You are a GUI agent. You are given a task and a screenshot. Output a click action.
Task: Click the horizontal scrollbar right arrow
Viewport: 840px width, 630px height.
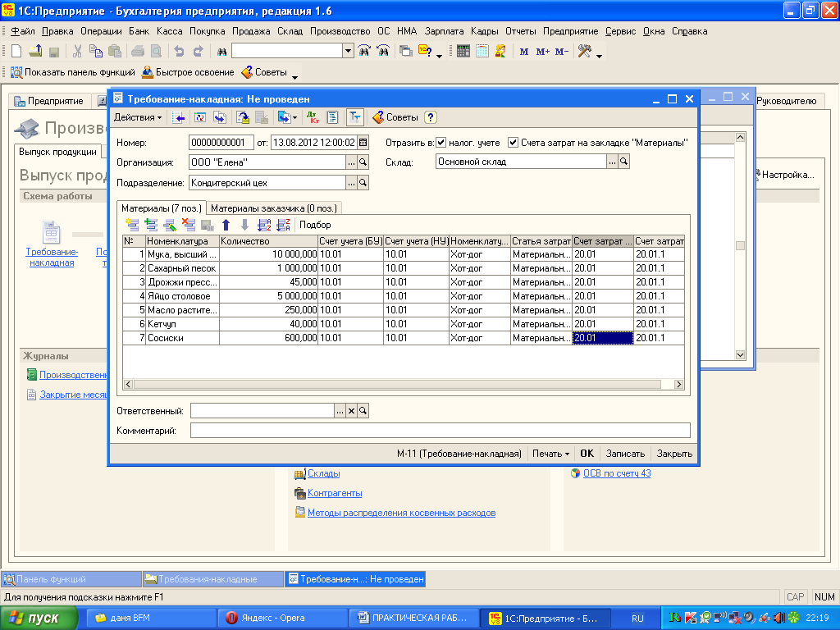coord(678,384)
